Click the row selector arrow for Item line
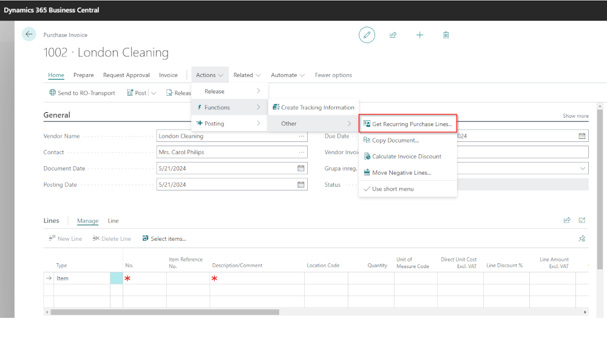The image size is (607, 364). (49, 278)
